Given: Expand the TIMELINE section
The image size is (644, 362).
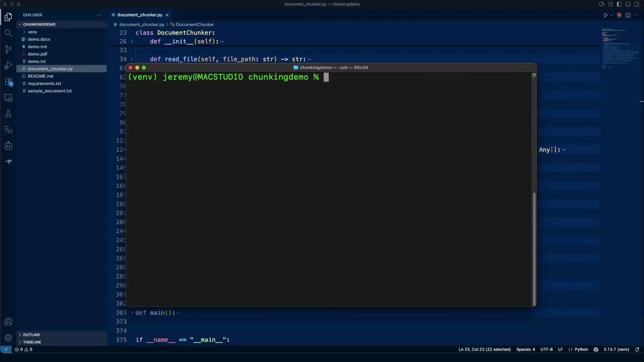Looking at the screenshot, I should click(x=62, y=342).
